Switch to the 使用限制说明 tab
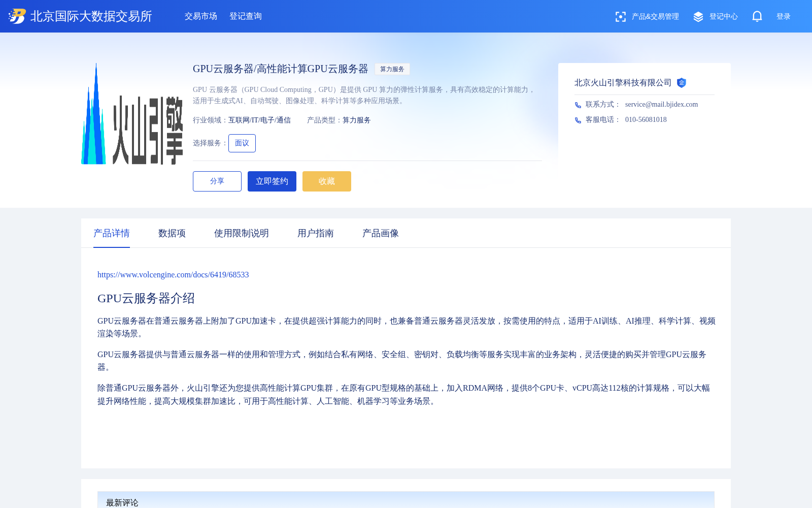Screen dimensions: 812x508 pyautogui.click(x=242, y=233)
